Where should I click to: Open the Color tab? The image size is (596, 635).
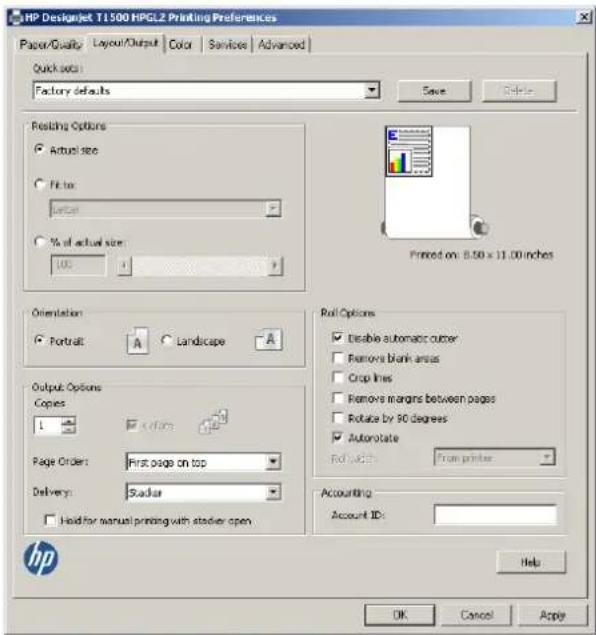pos(181,45)
